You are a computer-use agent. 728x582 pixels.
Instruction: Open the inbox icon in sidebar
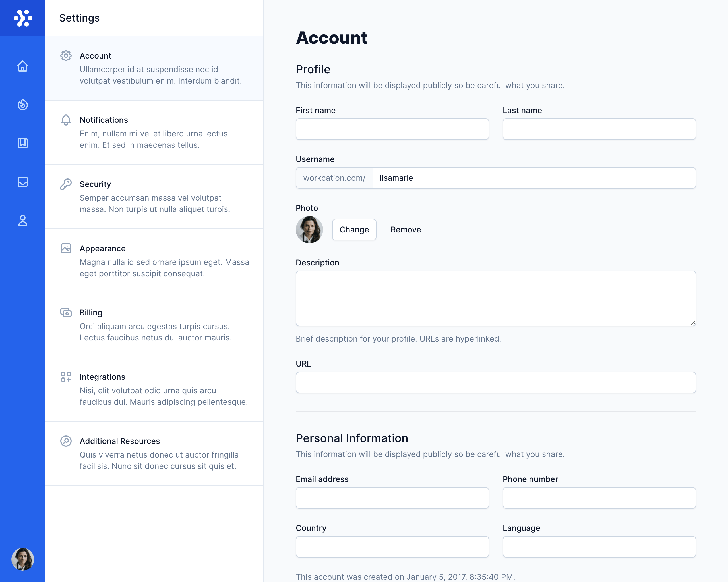(23, 182)
